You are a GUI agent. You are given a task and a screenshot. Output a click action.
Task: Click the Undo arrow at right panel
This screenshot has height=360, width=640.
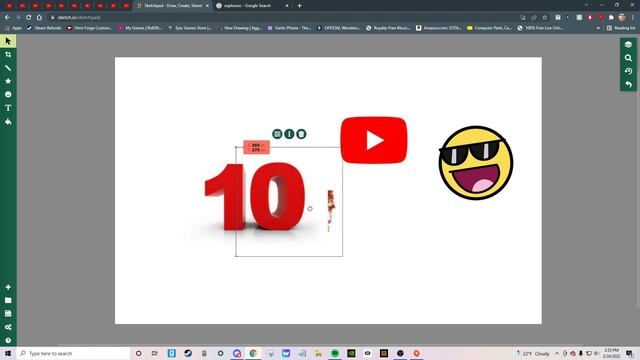[x=628, y=84]
